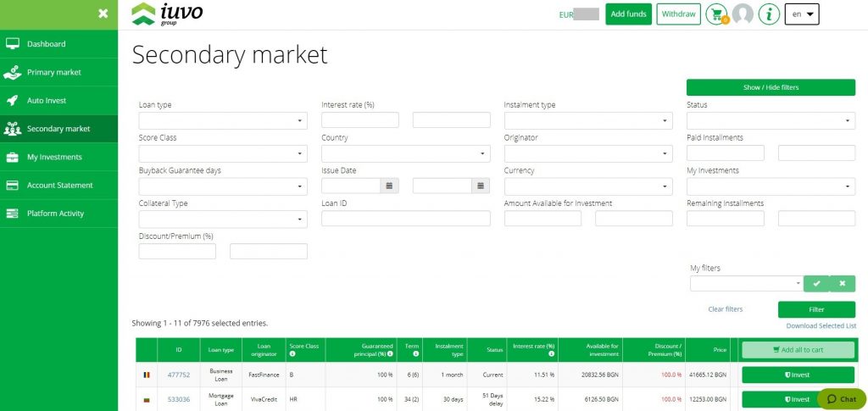
Task: Expand the Loan type dropdown
Action: 223,121
